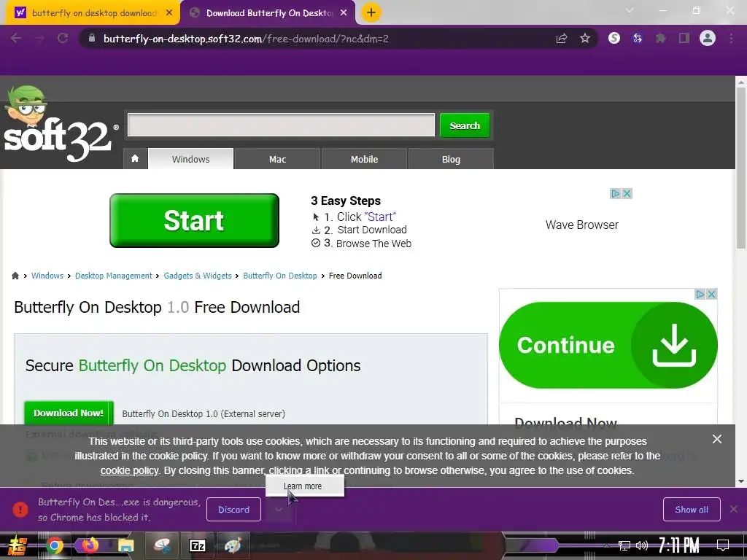This screenshot has width=747, height=560.
Task: Click the green Search button
Action: pos(465,125)
